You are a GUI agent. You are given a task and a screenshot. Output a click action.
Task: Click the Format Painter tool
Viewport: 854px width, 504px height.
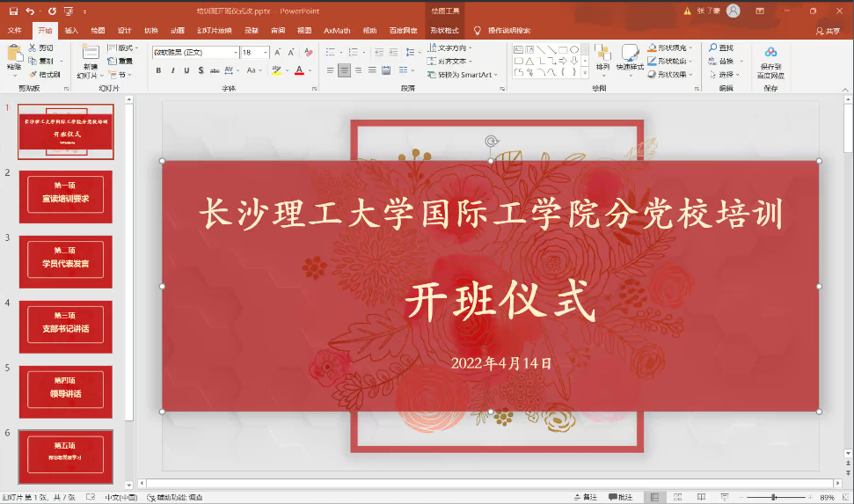(44, 75)
